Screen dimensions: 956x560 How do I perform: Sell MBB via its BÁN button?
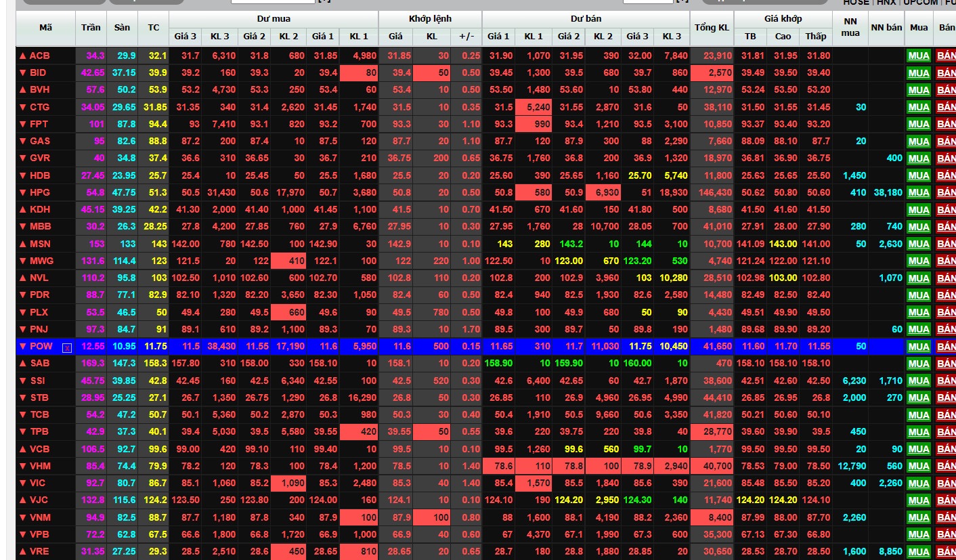pyautogui.click(x=946, y=227)
